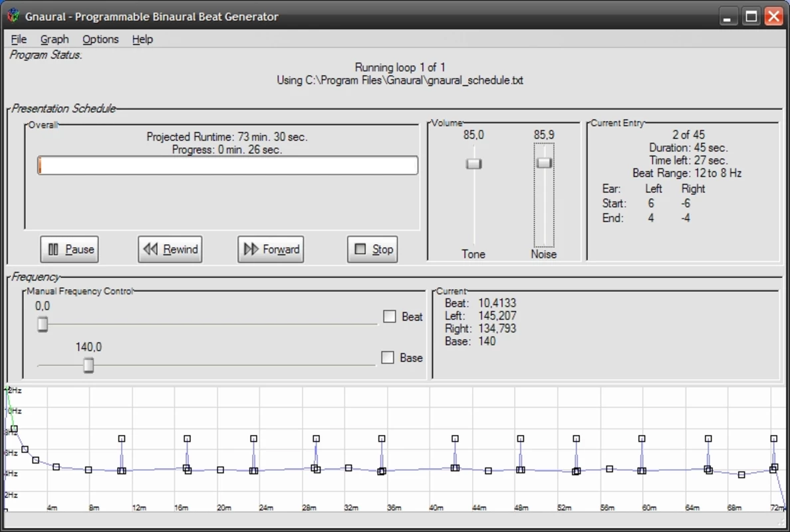Click the Running loop 1 of 1 text
790x532 pixels.
[x=400, y=68]
